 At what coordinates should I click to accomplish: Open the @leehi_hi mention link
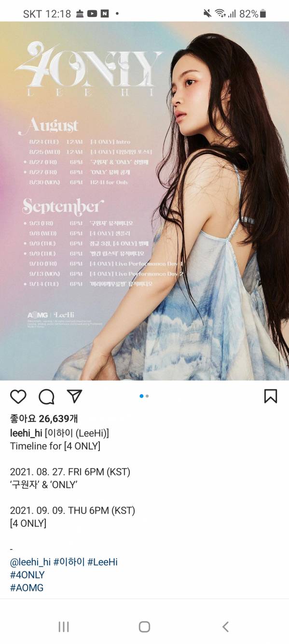point(30,562)
